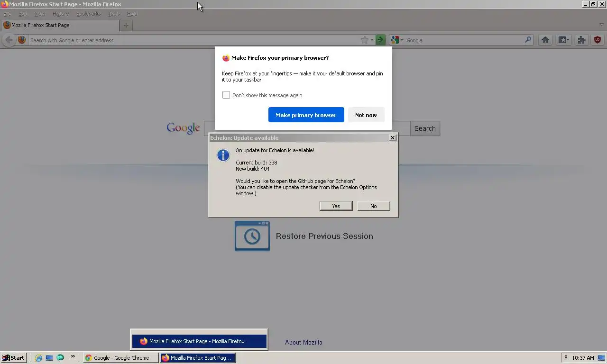Click Restore Previous Session text

coord(324,236)
